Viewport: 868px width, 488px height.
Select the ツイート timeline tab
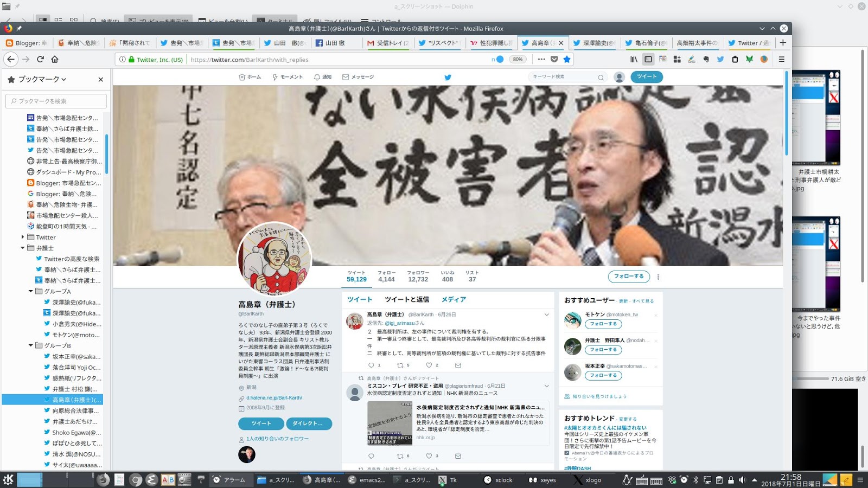click(360, 299)
